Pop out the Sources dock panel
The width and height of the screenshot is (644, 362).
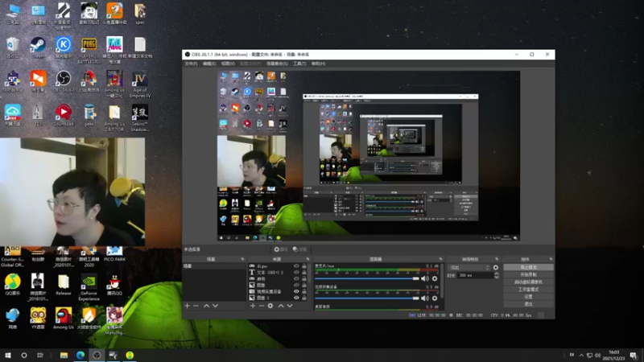pos(308,259)
